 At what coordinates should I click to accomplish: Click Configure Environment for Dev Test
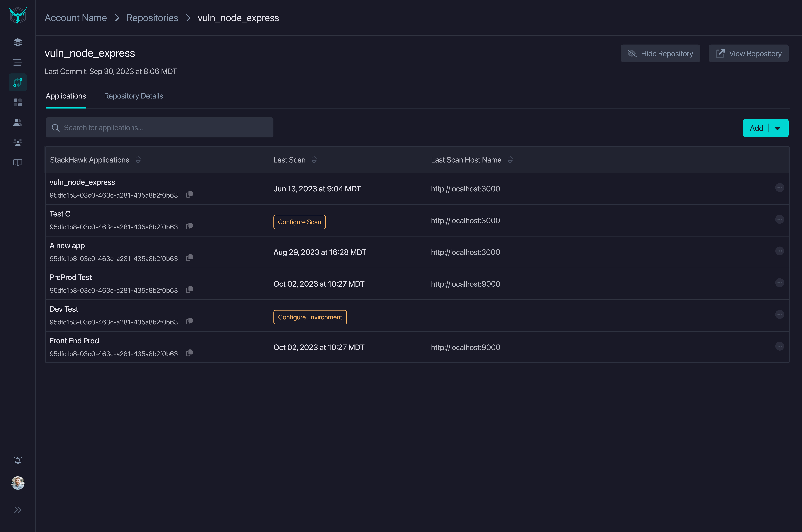coord(310,317)
